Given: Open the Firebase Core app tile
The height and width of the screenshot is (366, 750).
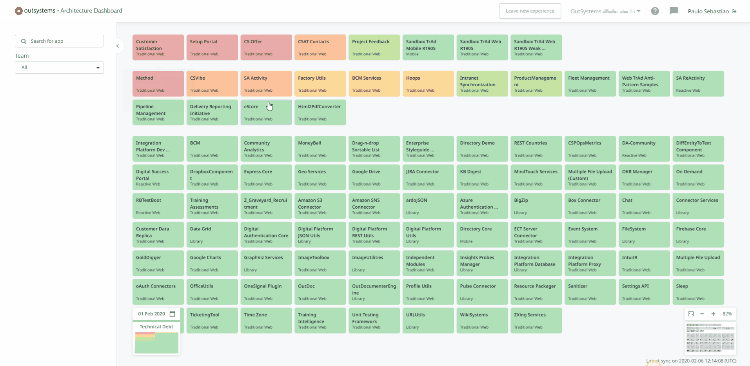Looking at the screenshot, I should coord(698,235).
